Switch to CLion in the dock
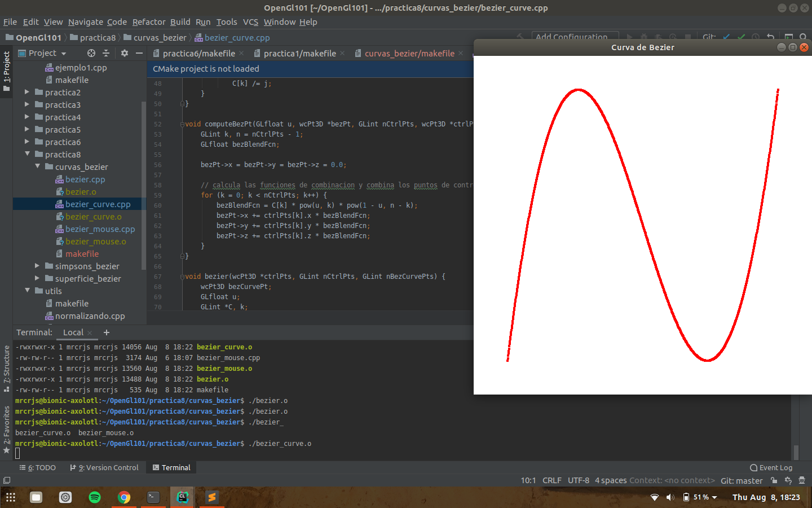This screenshot has width=812, height=508. tap(183, 497)
